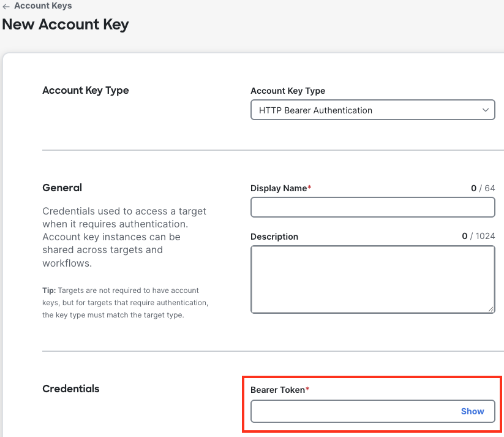This screenshot has width=504, height=437.
Task: Click the chevron in the Account Key Type selector
Action: pyautogui.click(x=486, y=110)
